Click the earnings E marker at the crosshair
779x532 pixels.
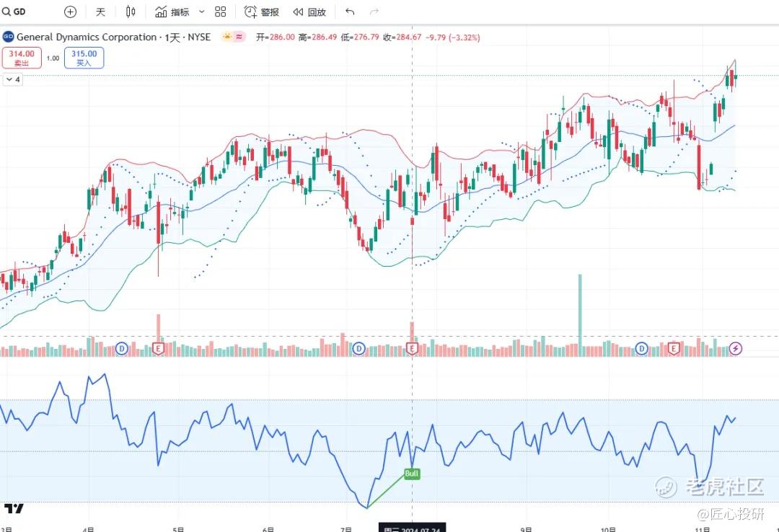point(412,349)
